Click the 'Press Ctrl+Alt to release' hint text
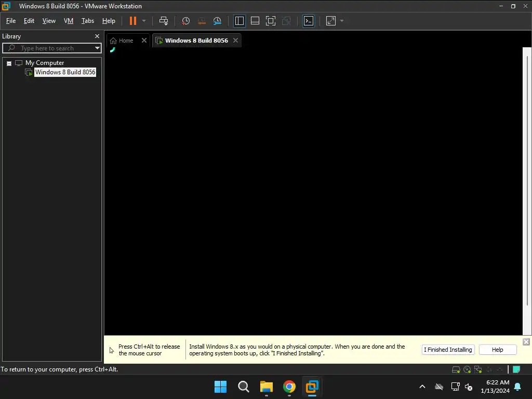Image resolution: width=532 pixels, height=399 pixels. (149, 350)
